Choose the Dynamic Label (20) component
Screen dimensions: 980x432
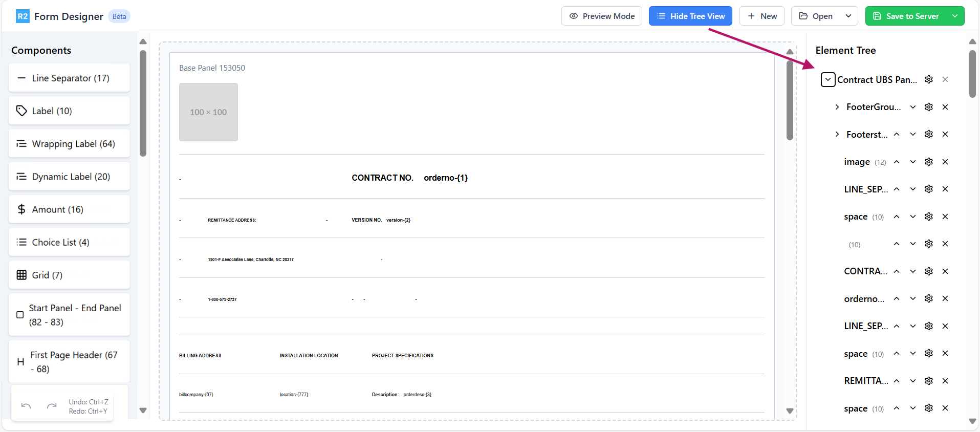69,176
